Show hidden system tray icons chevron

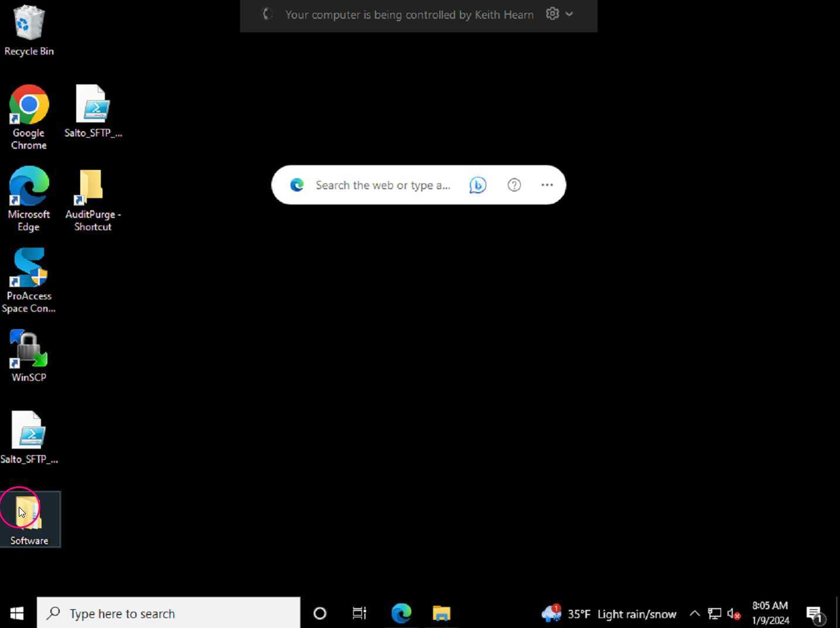[x=694, y=613]
